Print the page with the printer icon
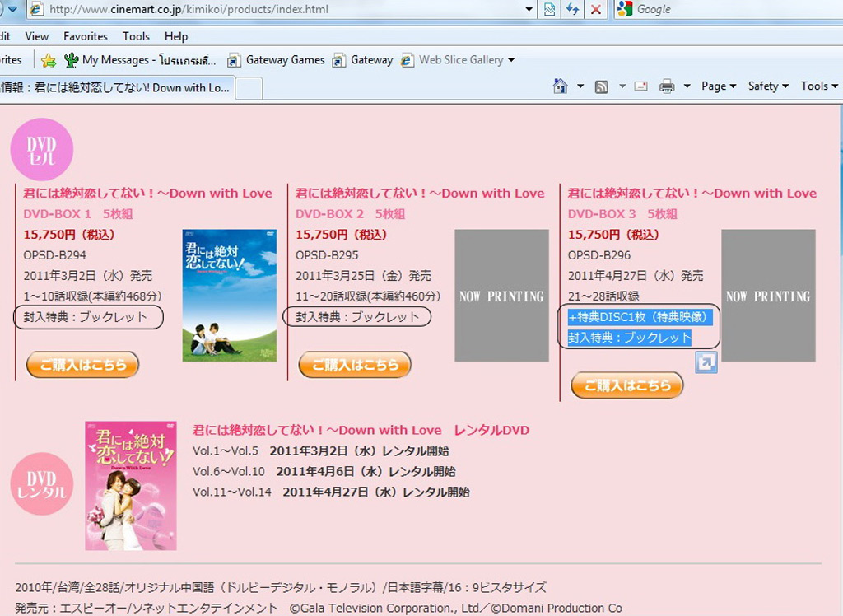This screenshot has height=616, width=843. click(667, 86)
